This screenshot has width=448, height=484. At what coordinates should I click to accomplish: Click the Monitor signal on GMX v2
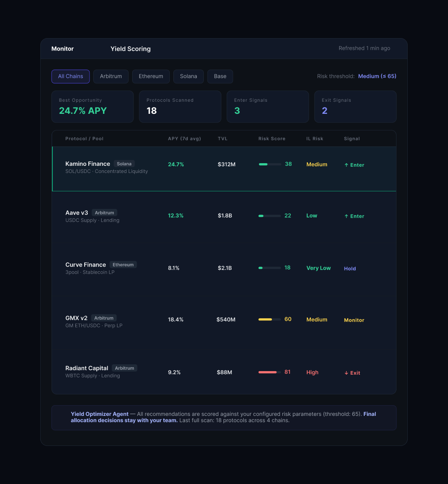tap(354, 320)
